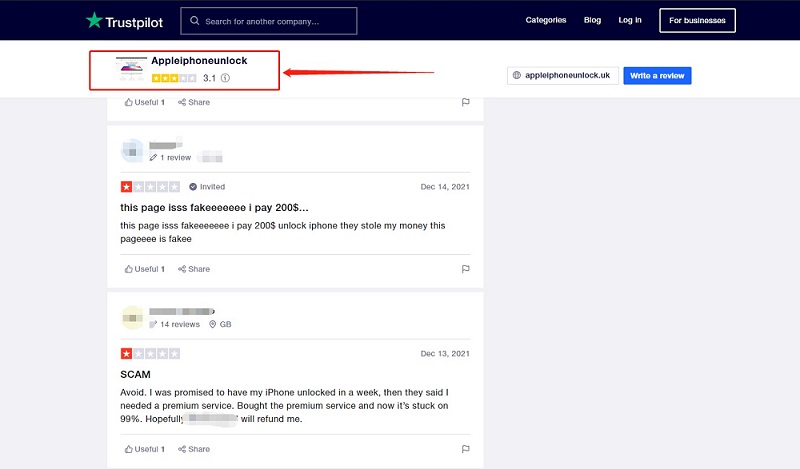Click the Write a review button
The image size is (800, 469).
[657, 76]
